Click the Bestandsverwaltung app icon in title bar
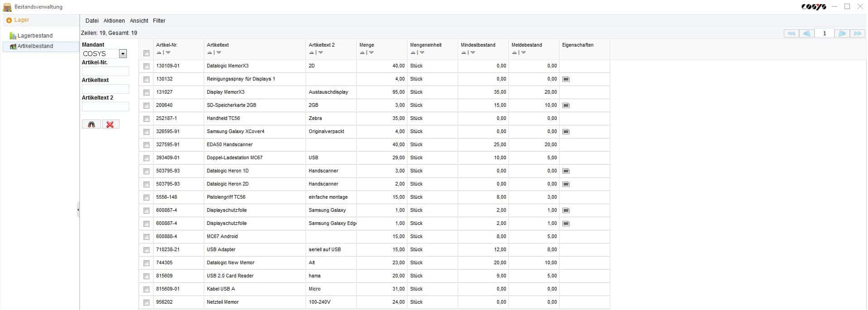This screenshot has height=310, width=868. [x=7, y=7]
